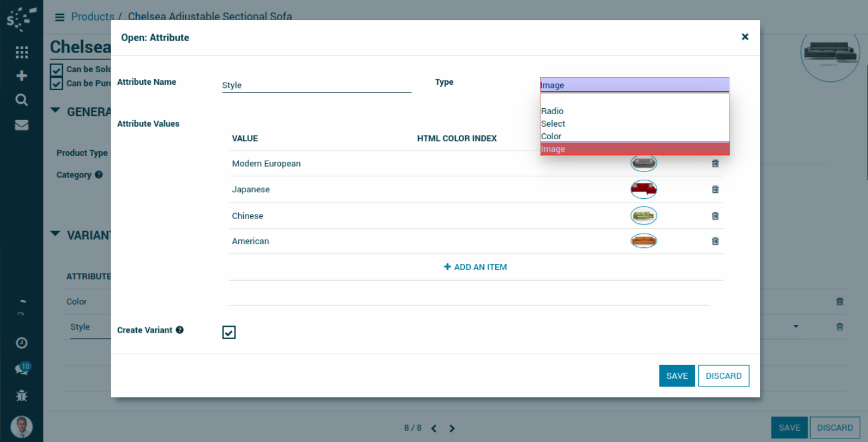Click the bug debug icon in sidebar
Image resolution: width=868 pixels, height=442 pixels.
click(22, 395)
